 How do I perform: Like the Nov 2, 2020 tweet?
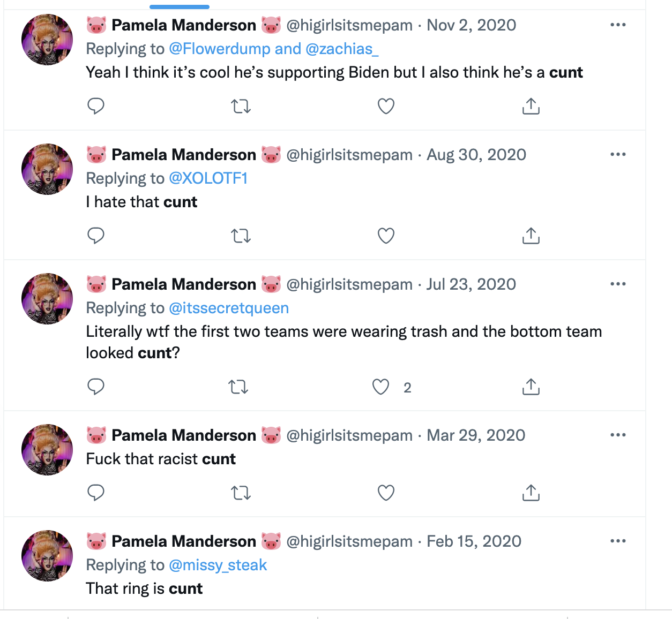386,106
